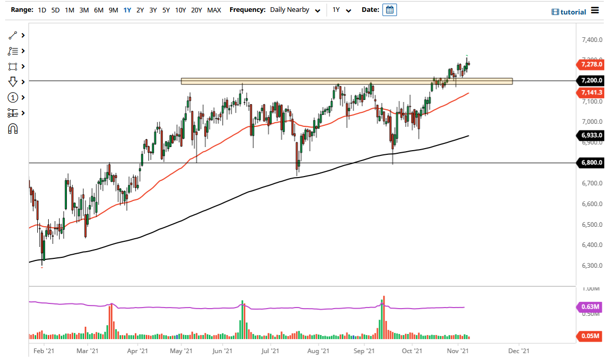Select the arrow annotation tool
This screenshot has height=364, width=610.
[x=13, y=82]
